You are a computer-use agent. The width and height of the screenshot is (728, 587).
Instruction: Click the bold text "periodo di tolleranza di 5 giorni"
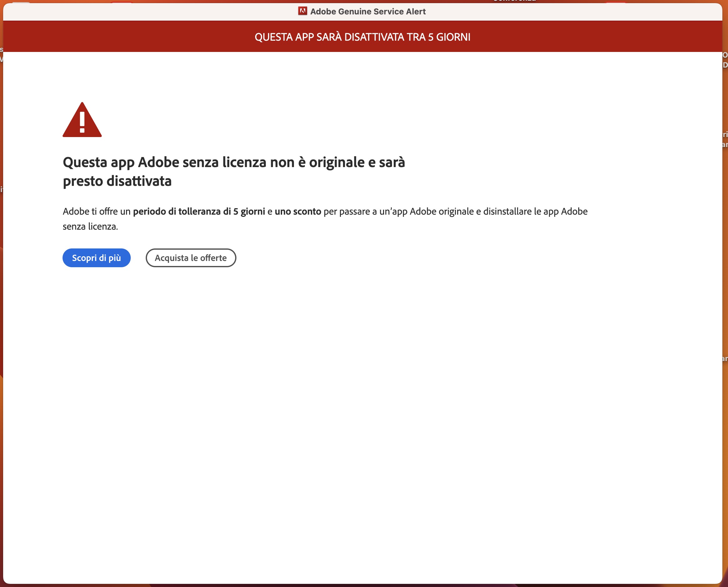[199, 211]
